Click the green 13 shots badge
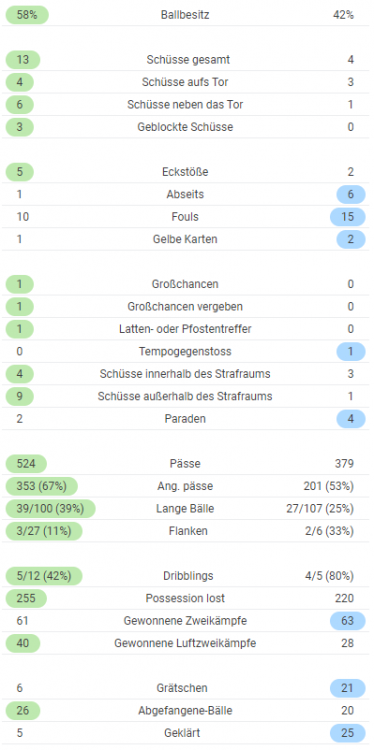 pyautogui.click(x=22, y=60)
